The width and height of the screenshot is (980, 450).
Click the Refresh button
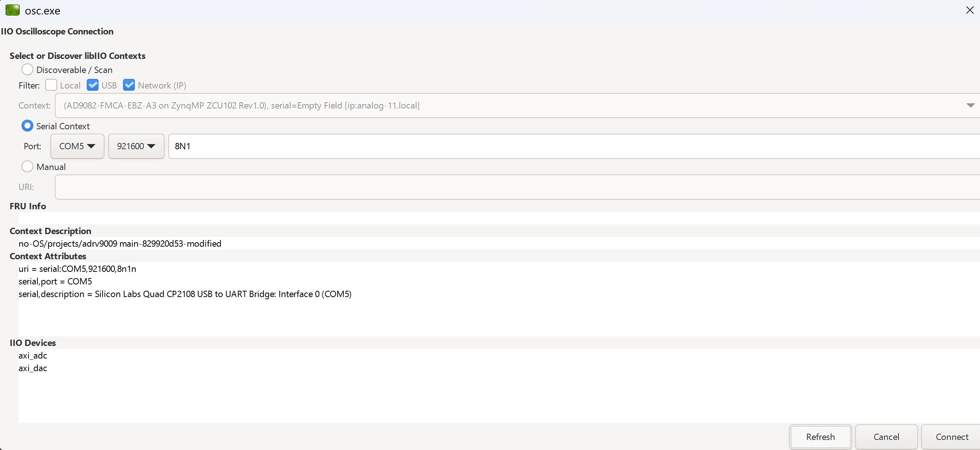820,437
